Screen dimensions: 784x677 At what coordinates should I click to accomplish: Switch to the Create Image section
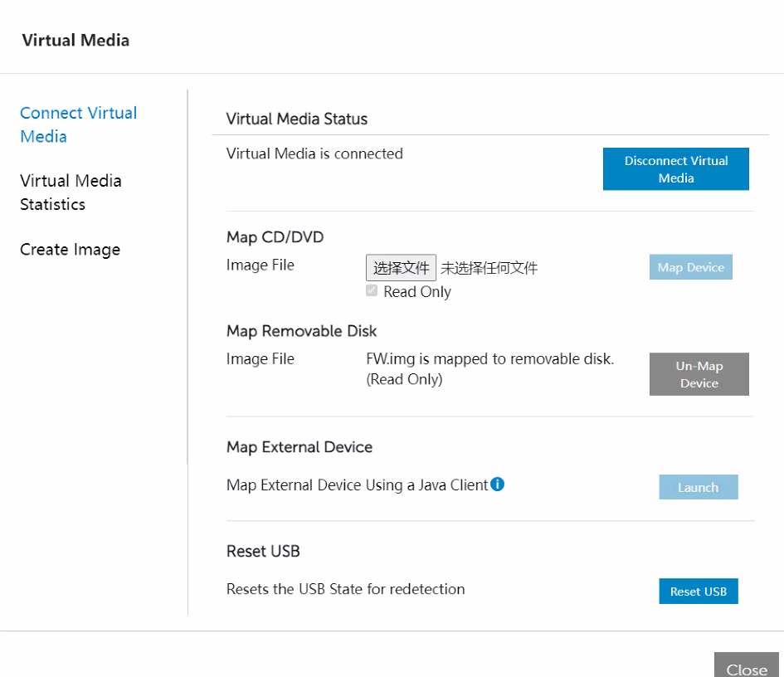70,249
